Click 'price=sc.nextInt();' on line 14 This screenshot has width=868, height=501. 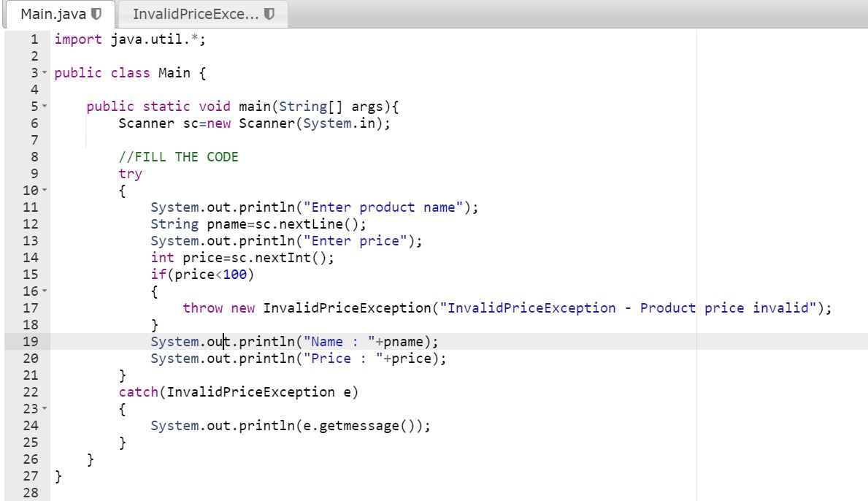(258, 257)
